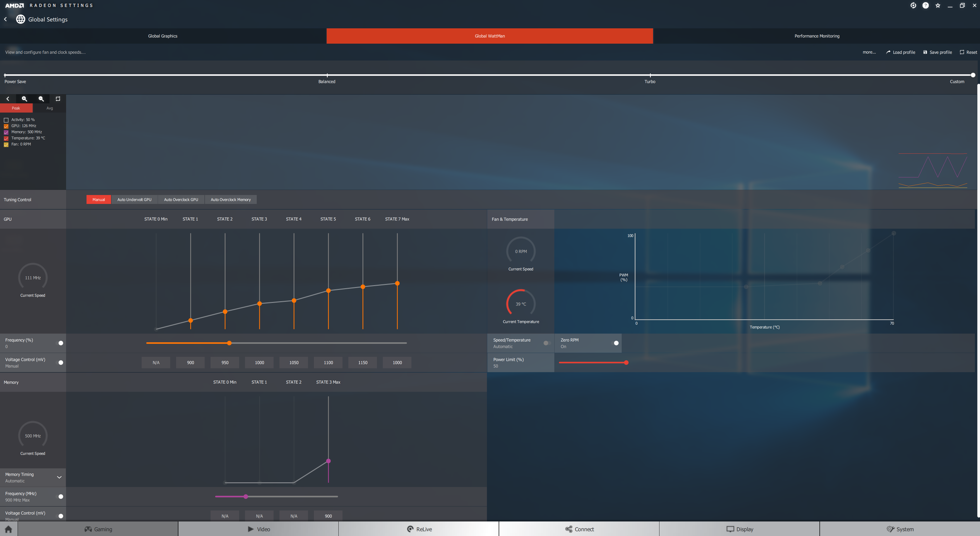Click the Save profile button

point(937,52)
